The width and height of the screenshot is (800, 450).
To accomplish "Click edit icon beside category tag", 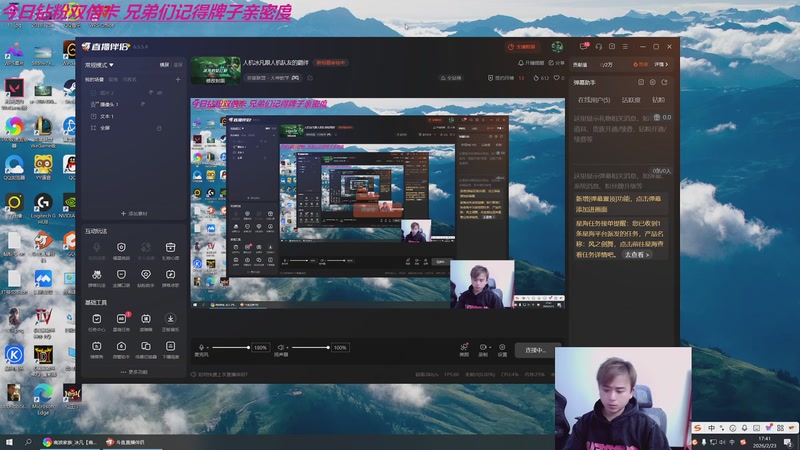I will (310, 78).
